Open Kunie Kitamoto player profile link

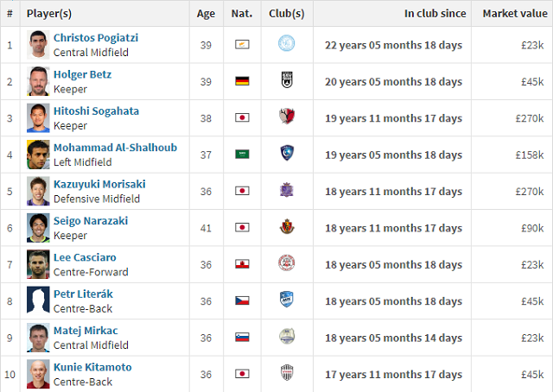[x=92, y=367]
